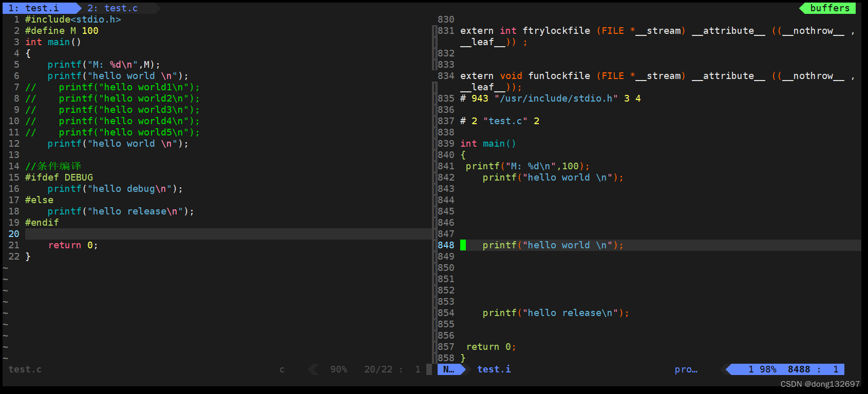Click the 98% position indicator
This screenshot has width=868, height=394.
point(768,369)
